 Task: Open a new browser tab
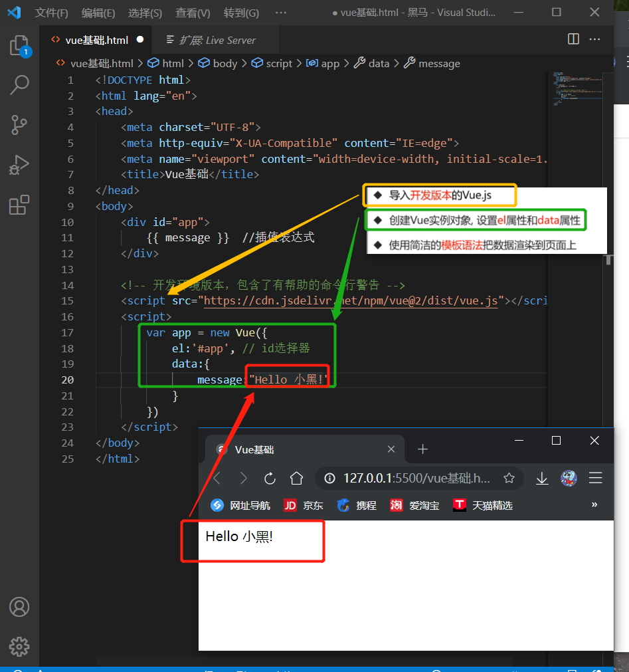[422, 449]
